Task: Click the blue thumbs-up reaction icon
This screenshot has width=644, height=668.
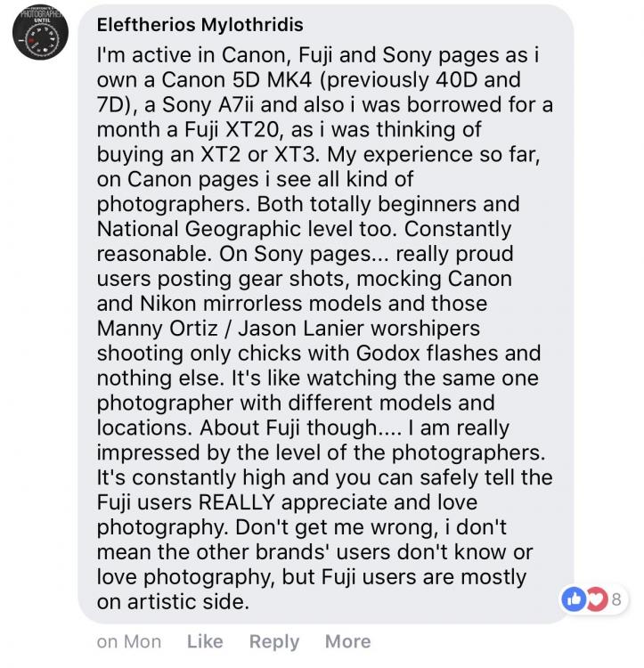Action: (x=573, y=599)
